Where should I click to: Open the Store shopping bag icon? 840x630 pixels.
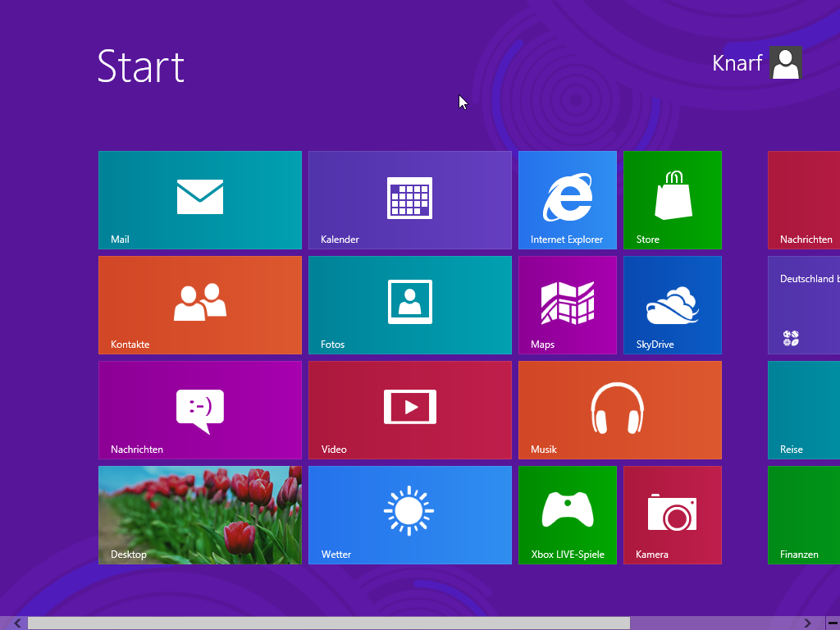point(673,195)
